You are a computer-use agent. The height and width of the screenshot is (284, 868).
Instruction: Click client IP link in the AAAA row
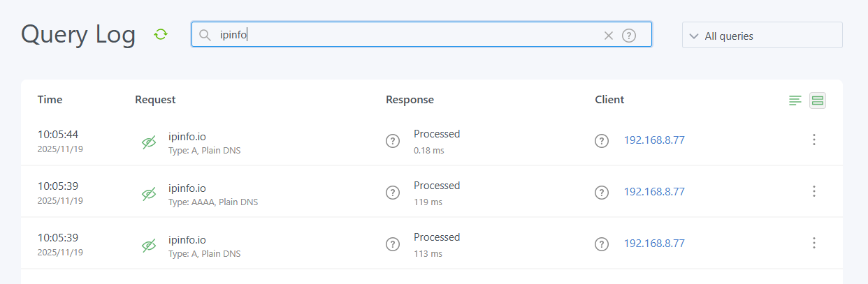tap(654, 192)
